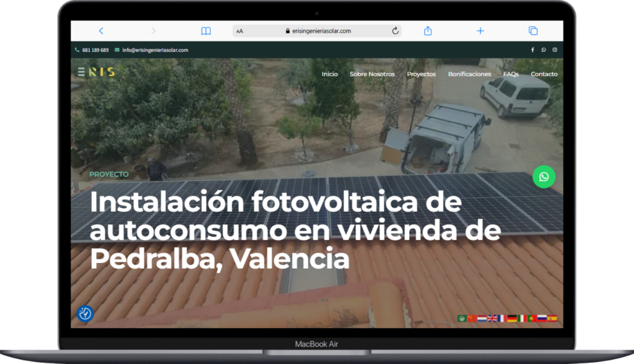
Task: Go back with Safari's back arrow
Action: click(x=101, y=31)
